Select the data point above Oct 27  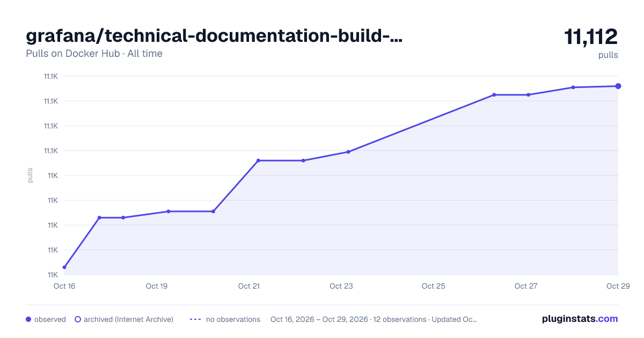[x=528, y=95]
